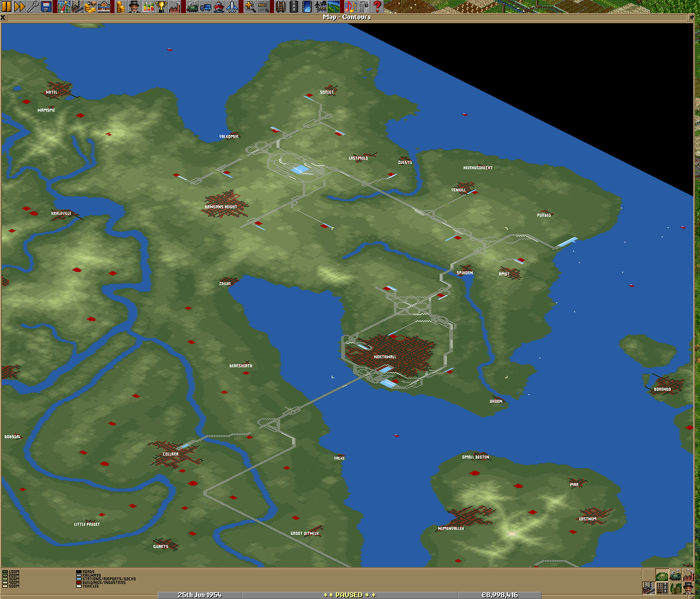Open company league table trophy
700x599 pixels.
(161, 6)
